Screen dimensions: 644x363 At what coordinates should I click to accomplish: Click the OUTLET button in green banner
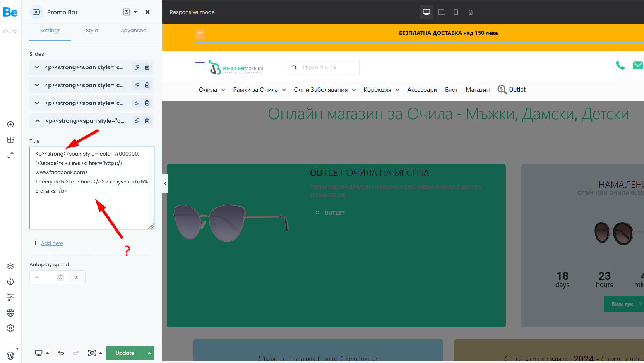[330, 213]
